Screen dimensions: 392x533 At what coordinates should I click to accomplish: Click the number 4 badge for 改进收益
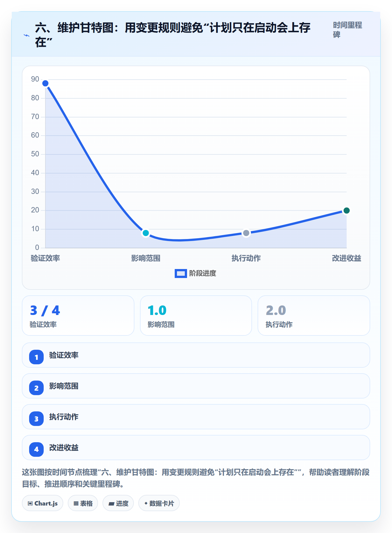coord(36,449)
